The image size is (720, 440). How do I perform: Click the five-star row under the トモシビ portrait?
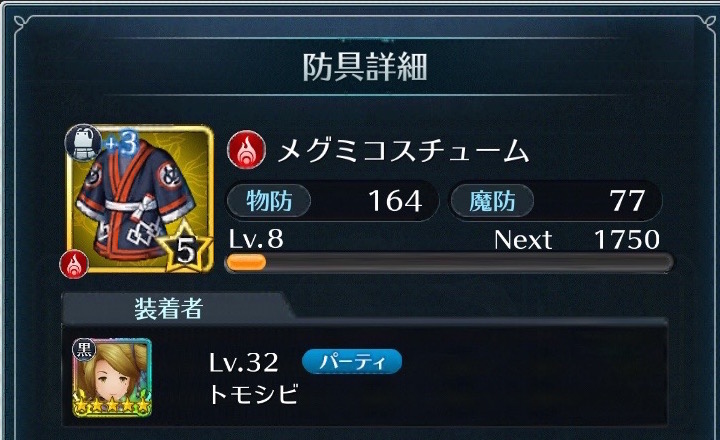(112, 406)
